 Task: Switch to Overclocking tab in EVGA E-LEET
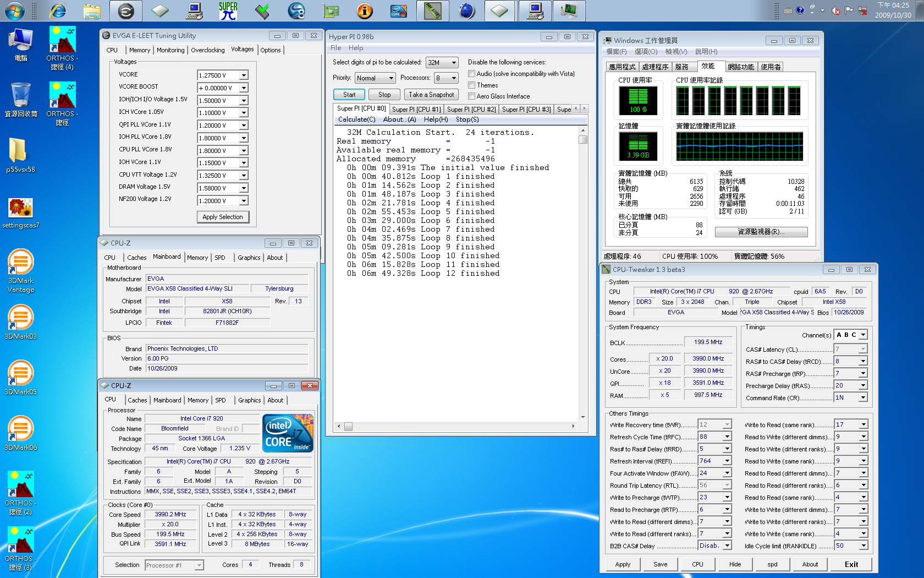[207, 50]
